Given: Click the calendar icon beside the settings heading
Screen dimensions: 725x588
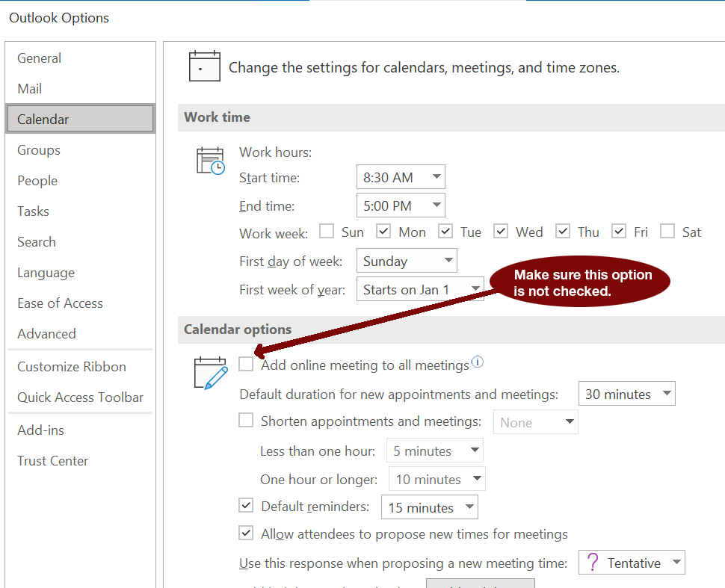Looking at the screenshot, I should point(204,66).
